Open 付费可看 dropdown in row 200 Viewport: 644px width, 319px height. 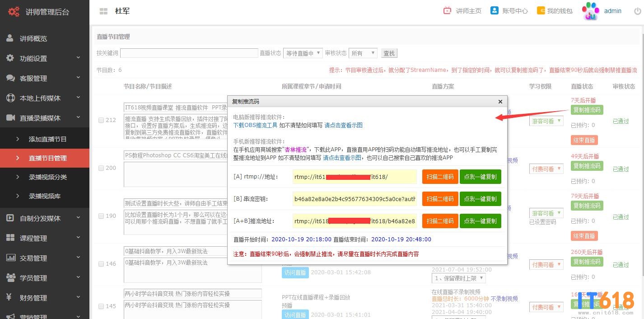click(546, 169)
